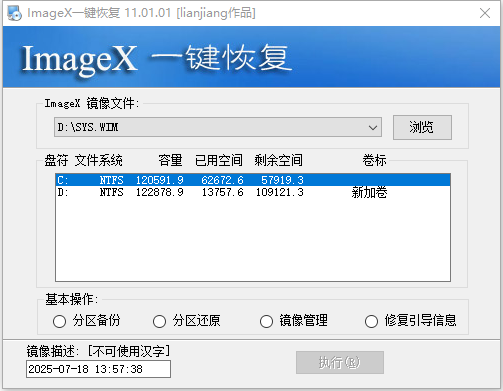Click the 卷标 column header
Image resolution: width=503 pixels, height=391 pixels.
pos(375,160)
